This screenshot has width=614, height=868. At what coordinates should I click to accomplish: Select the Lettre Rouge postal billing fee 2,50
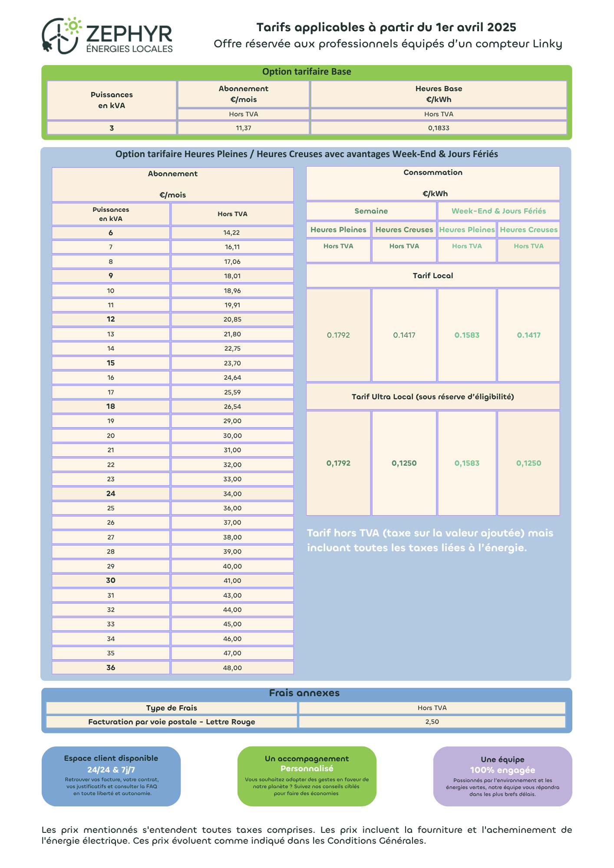pyautogui.click(x=432, y=722)
